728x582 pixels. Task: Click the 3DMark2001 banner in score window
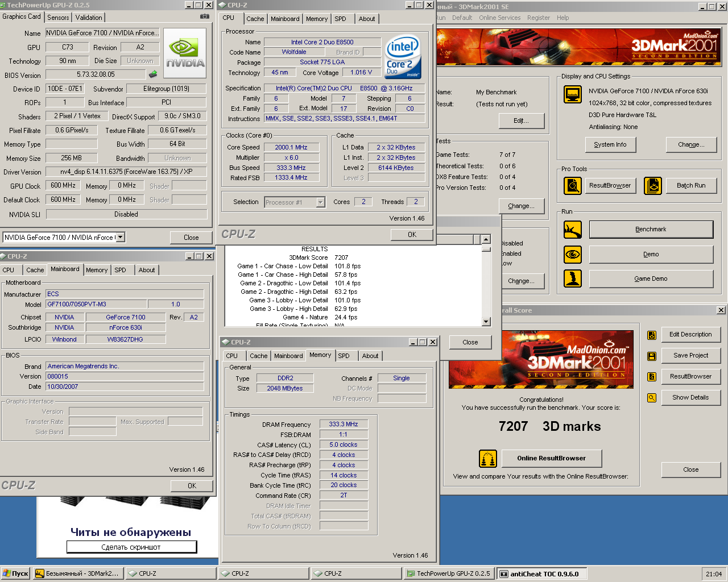pyautogui.click(x=541, y=360)
